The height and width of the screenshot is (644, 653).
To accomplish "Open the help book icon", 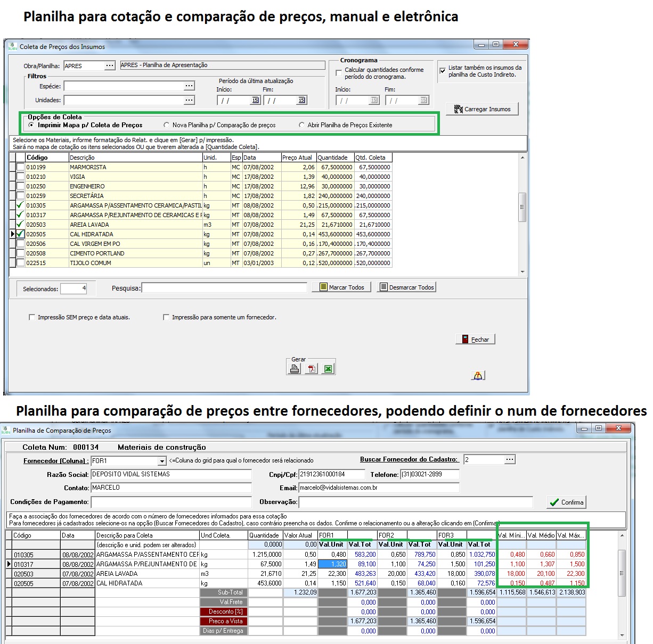I will tap(478, 376).
